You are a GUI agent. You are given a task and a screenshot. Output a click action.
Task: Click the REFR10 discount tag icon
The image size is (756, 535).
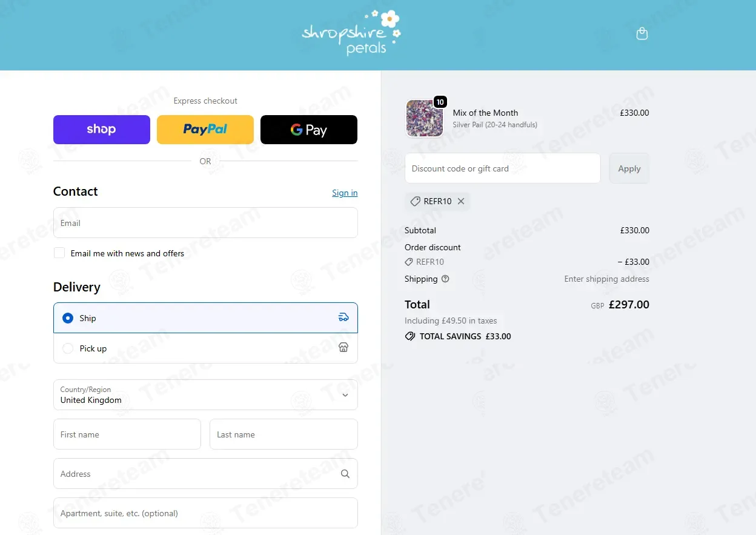pyautogui.click(x=415, y=201)
